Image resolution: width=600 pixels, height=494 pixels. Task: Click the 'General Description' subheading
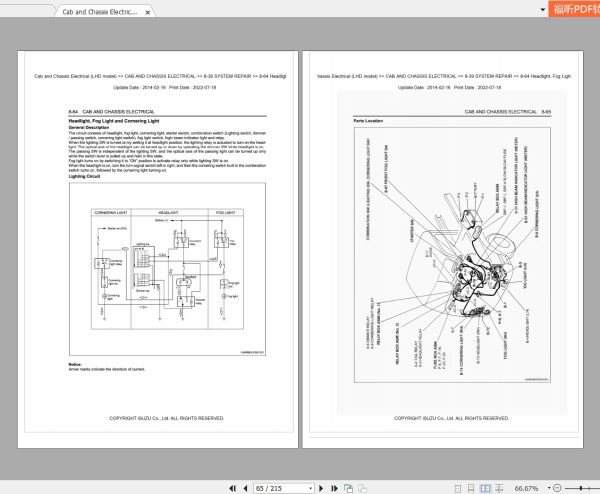89,127
